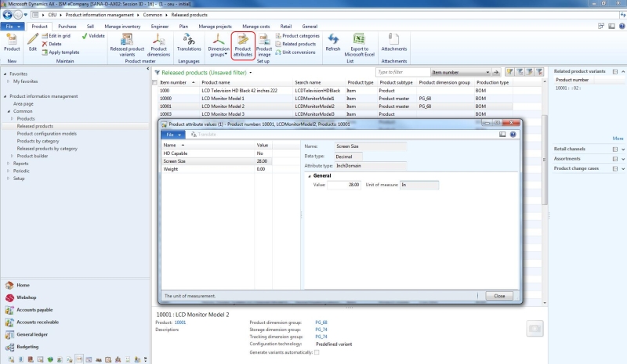Open Product categories
The height and width of the screenshot is (364, 627).
point(298,35)
